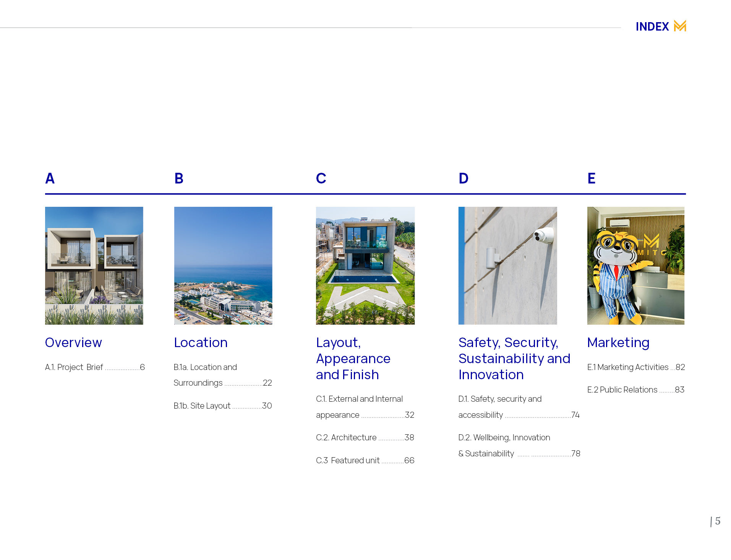Click the security camera wall photo
This screenshot has width=731, height=560.
507,266
